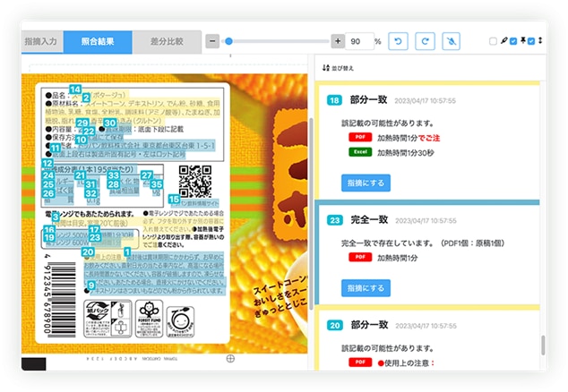This screenshot has height=392, width=568.
Task: Click the red PDF tag in card 23
Action: [x=360, y=258]
